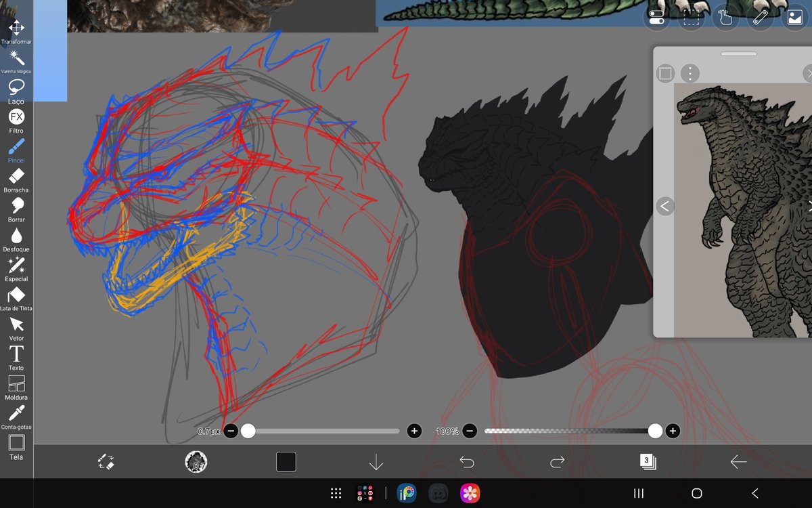This screenshot has width=812, height=508.
Task: Open Gallery flower app in taskbar
Action: (x=470, y=494)
